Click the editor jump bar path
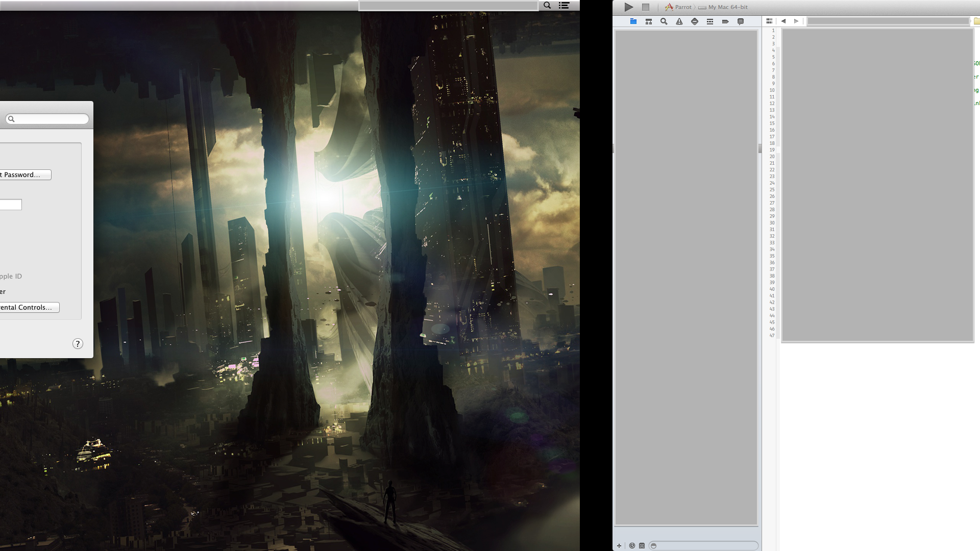Image resolution: width=980 pixels, height=551 pixels. click(888, 21)
